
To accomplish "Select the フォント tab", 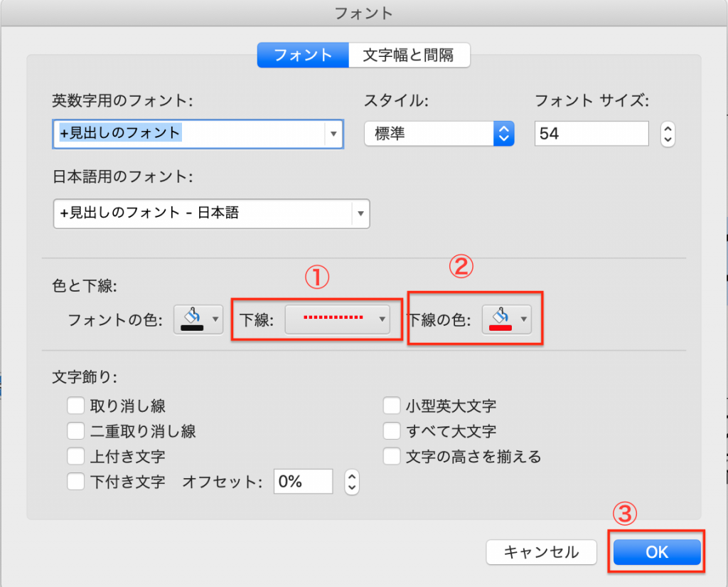I will pyautogui.click(x=303, y=55).
